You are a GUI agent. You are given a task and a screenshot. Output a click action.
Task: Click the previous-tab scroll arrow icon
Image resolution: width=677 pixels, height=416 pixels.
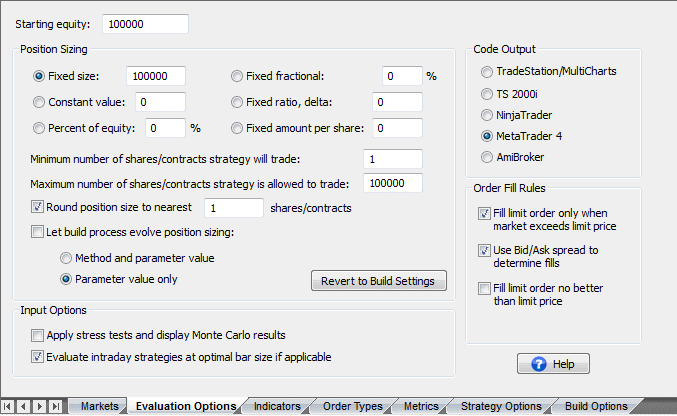[24, 406]
